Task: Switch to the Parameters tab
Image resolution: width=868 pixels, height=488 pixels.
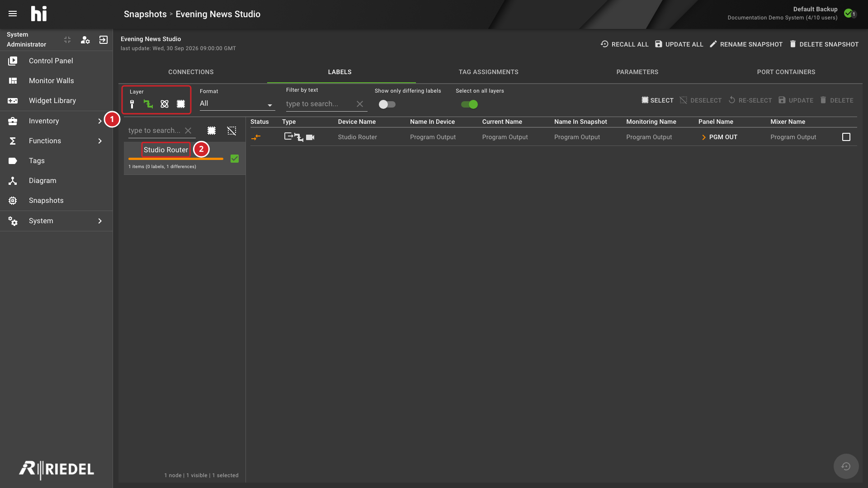Action: click(637, 72)
